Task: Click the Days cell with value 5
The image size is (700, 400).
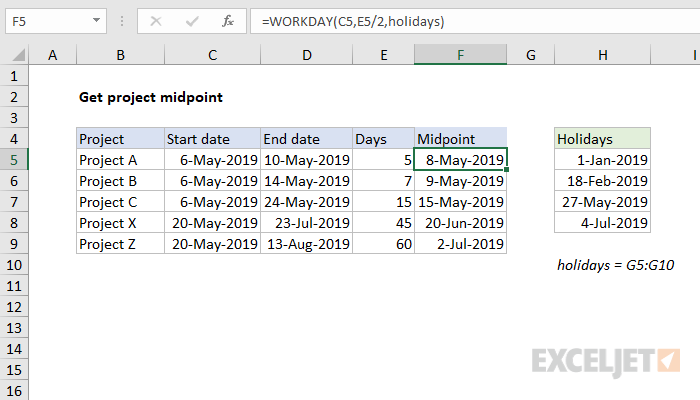Action: [x=383, y=160]
